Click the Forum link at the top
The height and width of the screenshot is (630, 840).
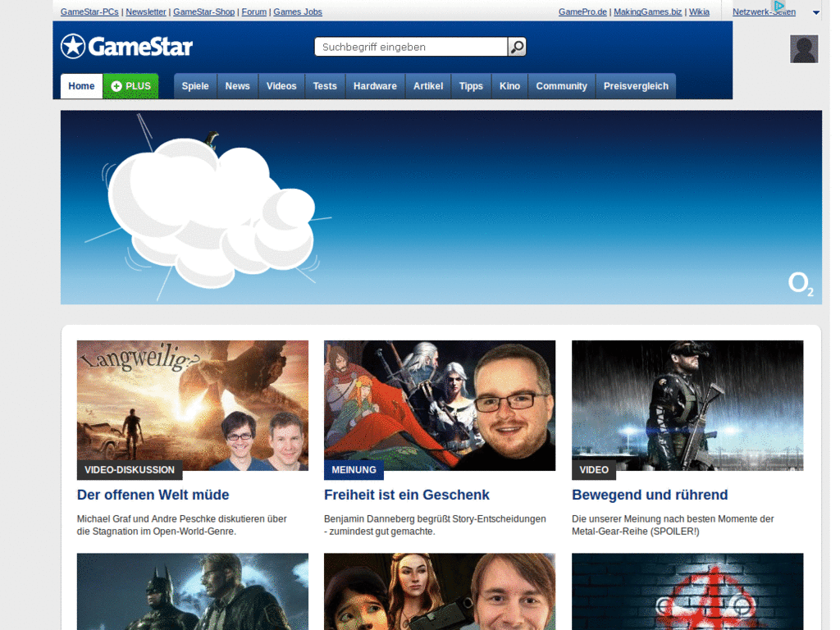click(x=253, y=11)
